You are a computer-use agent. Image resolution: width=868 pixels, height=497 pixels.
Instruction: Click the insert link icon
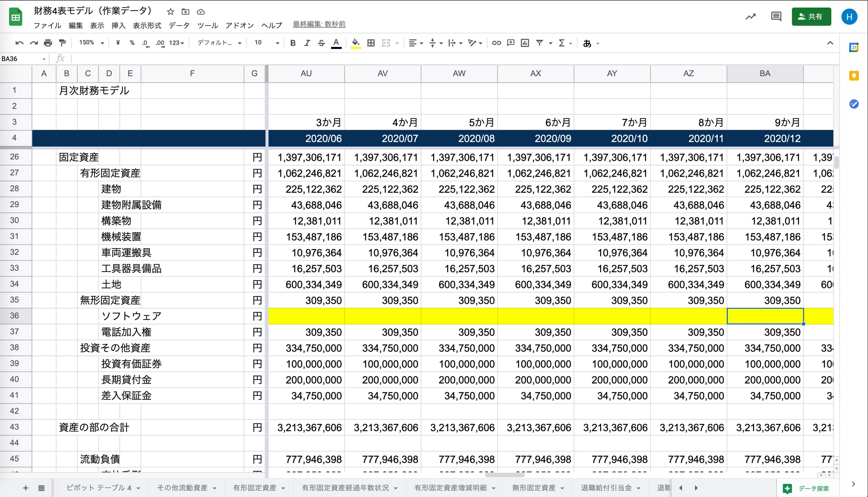click(496, 43)
